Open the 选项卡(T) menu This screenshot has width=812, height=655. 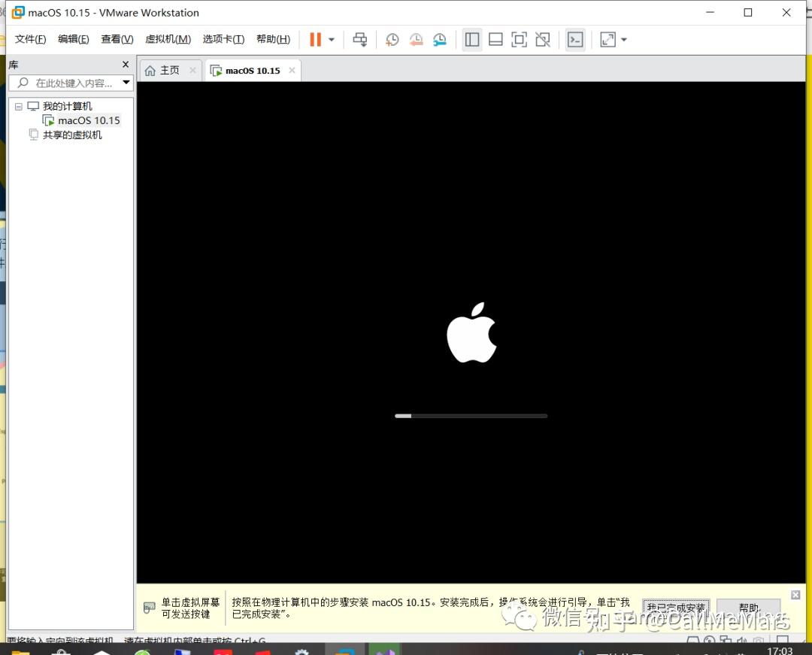tap(223, 39)
